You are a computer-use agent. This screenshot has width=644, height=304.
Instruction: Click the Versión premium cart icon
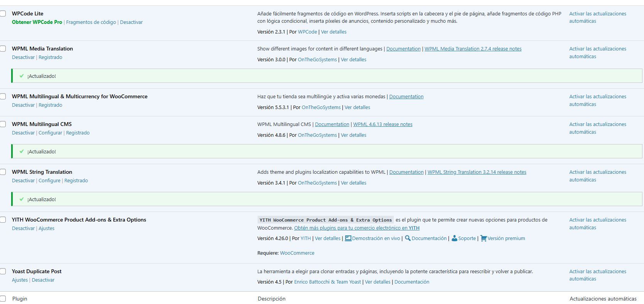coord(483,238)
